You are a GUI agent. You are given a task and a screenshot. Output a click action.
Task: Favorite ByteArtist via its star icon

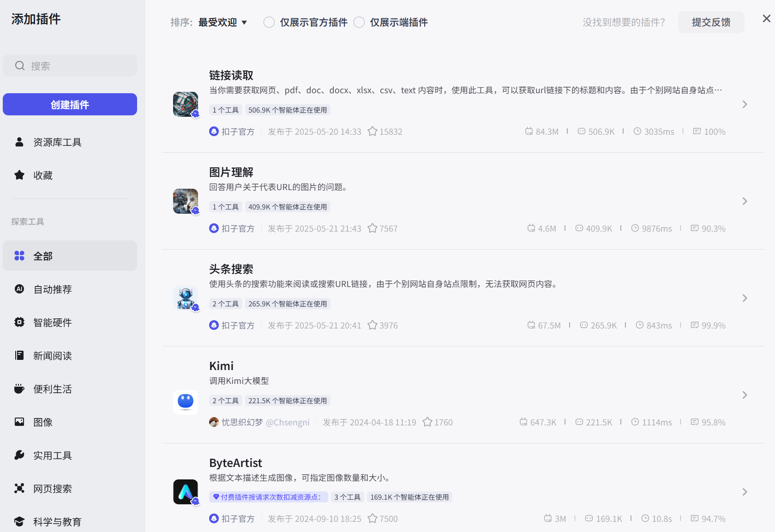pos(372,519)
